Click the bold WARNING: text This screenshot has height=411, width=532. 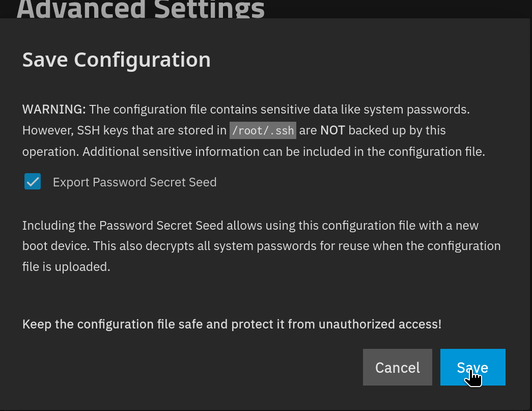tap(54, 109)
